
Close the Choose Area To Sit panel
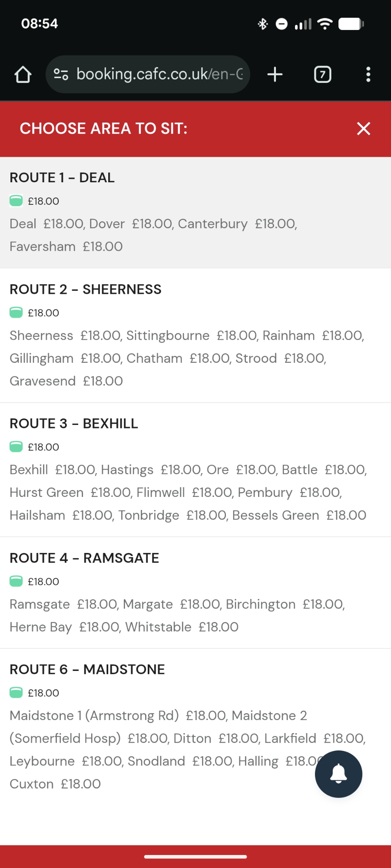tap(363, 128)
